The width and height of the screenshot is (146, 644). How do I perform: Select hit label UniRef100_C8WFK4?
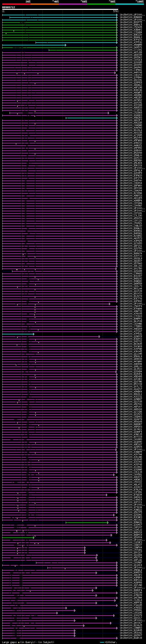tap(131, 548)
